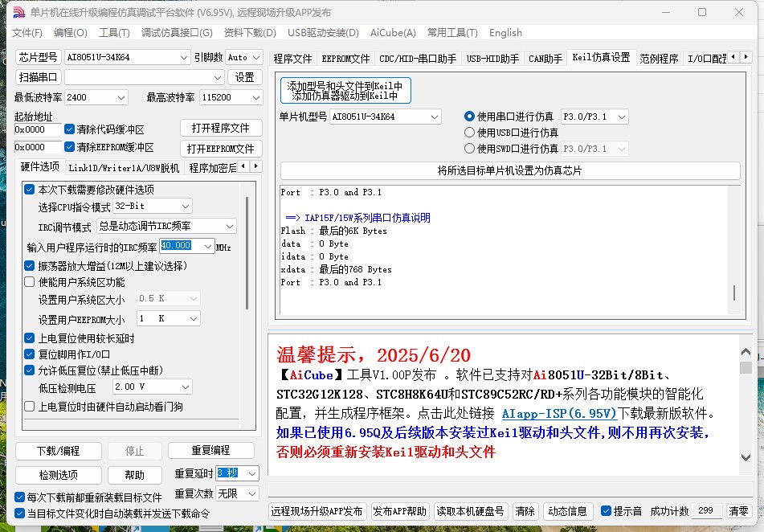Screen dimensions: 764x532
Task: Open the 资料下载(D) menu
Action: click(x=250, y=33)
